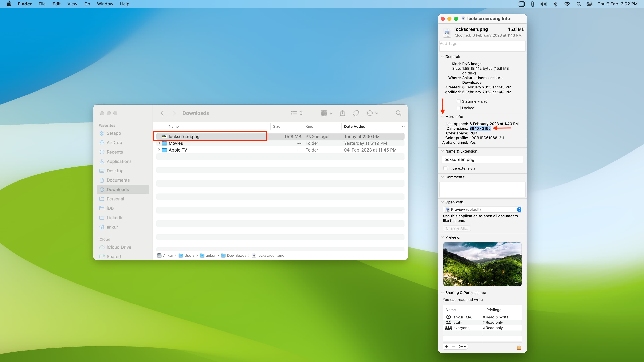Click the Change All... button
Image resolution: width=644 pixels, height=362 pixels.
click(457, 228)
